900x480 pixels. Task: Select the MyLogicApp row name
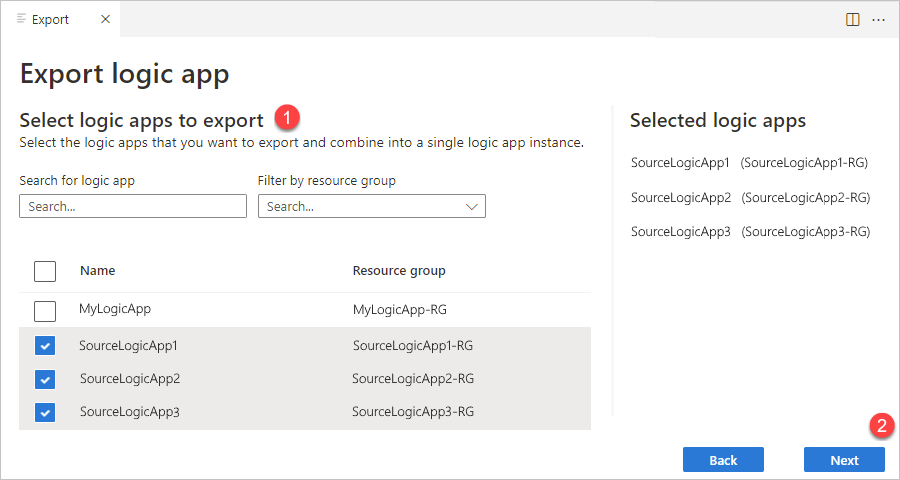pyautogui.click(x=115, y=310)
